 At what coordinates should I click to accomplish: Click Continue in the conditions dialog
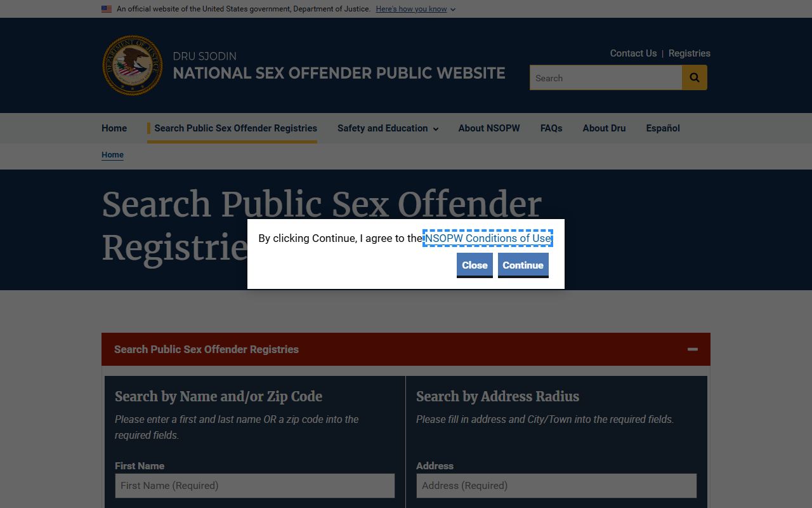click(523, 265)
